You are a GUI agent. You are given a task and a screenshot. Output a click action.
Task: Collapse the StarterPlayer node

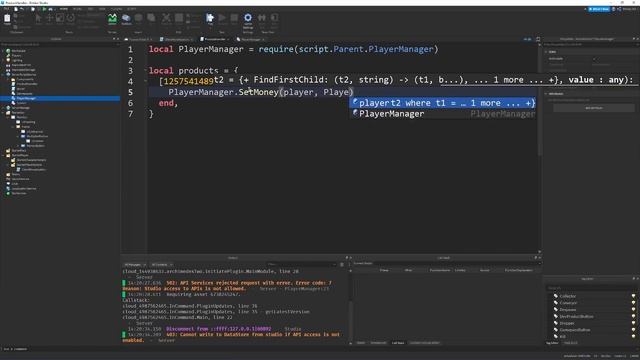tap(3, 155)
